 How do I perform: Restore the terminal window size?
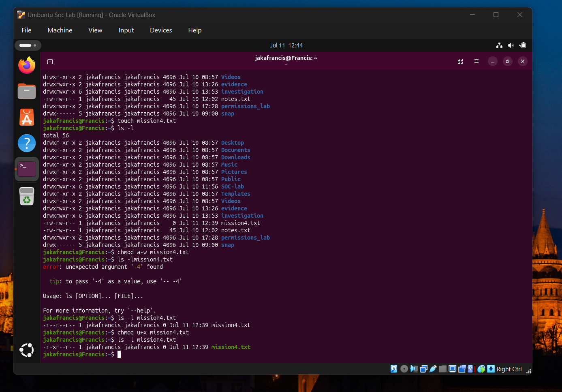(507, 61)
